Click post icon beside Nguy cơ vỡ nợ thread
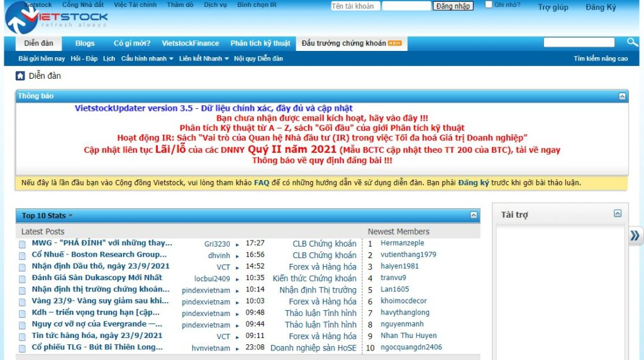Image resolution: width=644 pixels, height=360 pixels. coord(22,325)
